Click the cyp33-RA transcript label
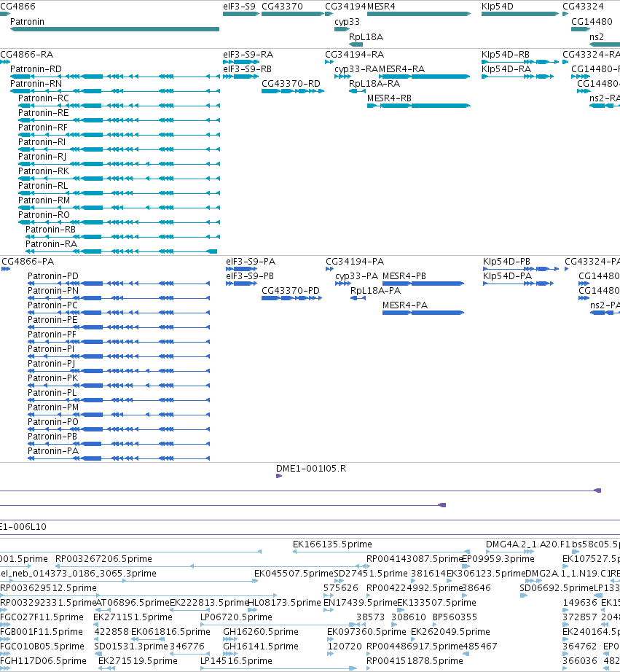The width and height of the screenshot is (620, 672). click(356, 69)
